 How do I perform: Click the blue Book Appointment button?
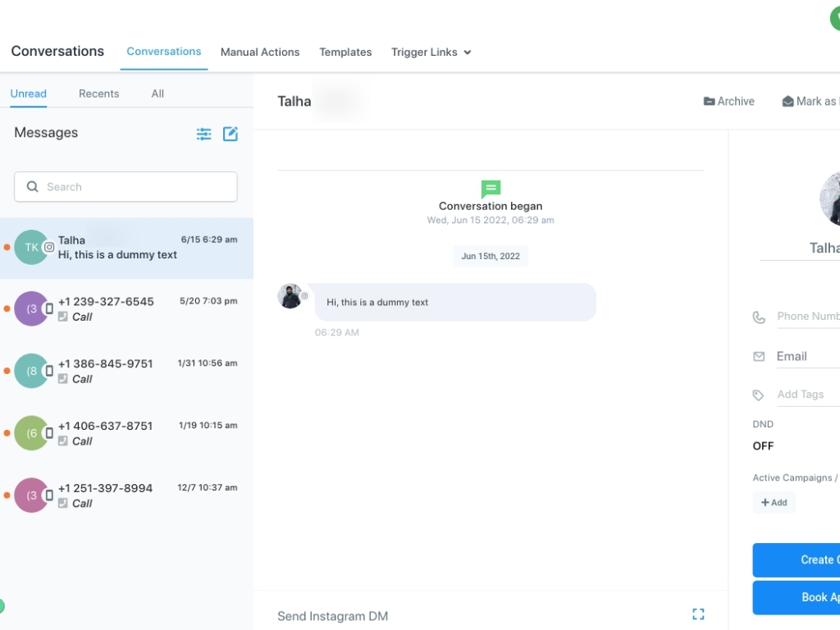pyautogui.click(x=796, y=597)
